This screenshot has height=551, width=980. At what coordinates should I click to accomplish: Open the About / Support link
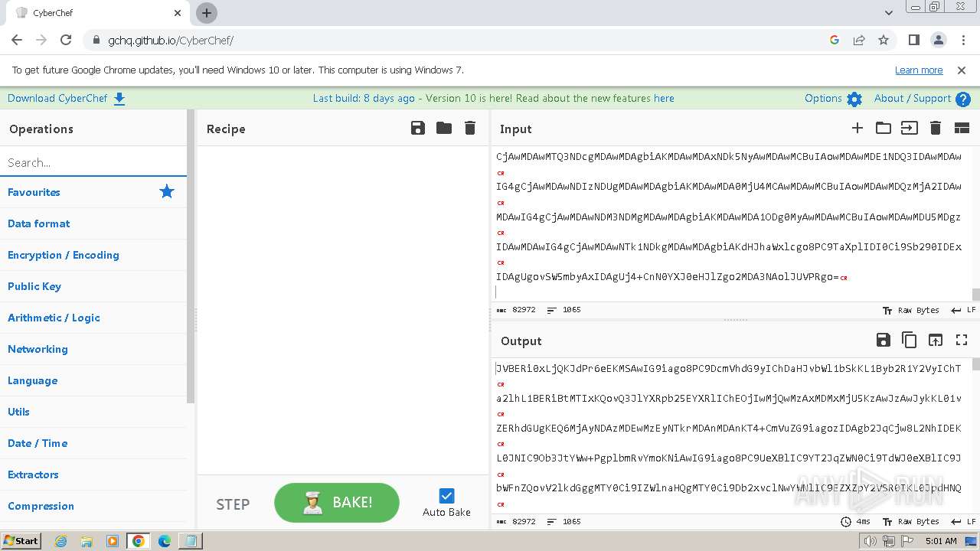tap(913, 98)
